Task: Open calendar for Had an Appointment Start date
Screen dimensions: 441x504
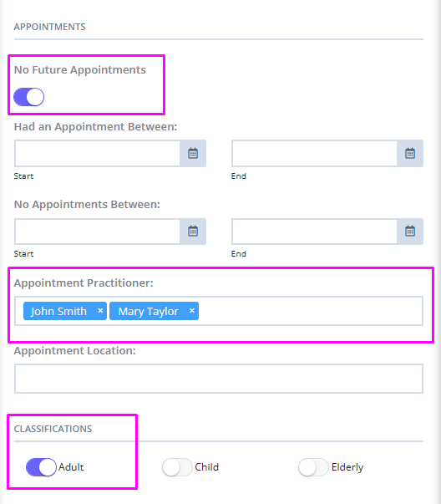Action: tap(193, 153)
